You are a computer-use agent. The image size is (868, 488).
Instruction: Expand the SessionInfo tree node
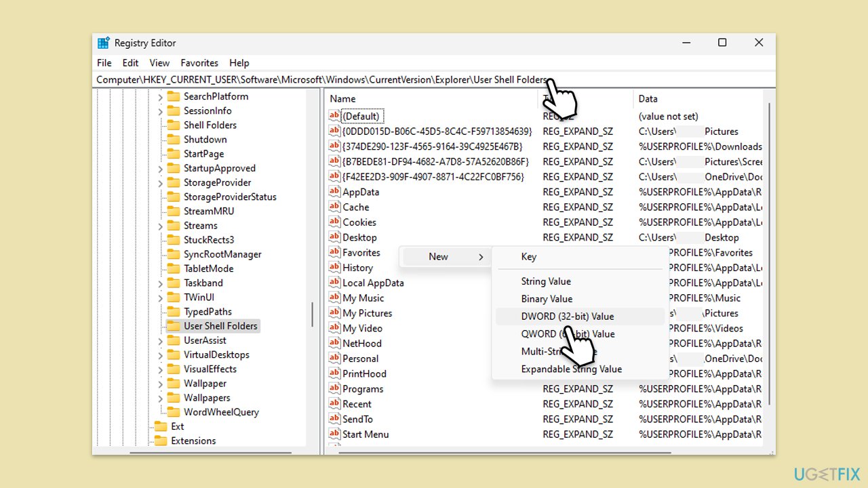(161, 110)
